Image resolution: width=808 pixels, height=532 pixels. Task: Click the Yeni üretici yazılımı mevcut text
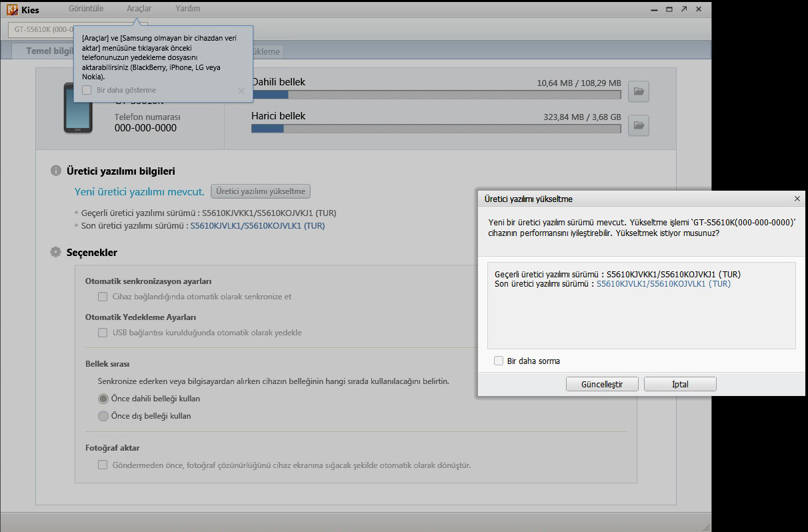pos(139,191)
